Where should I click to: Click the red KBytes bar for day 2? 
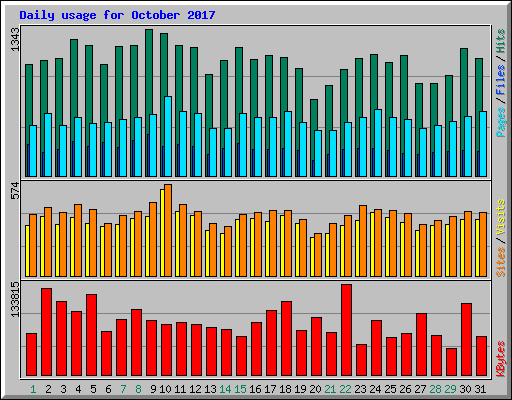[x=46, y=332]
